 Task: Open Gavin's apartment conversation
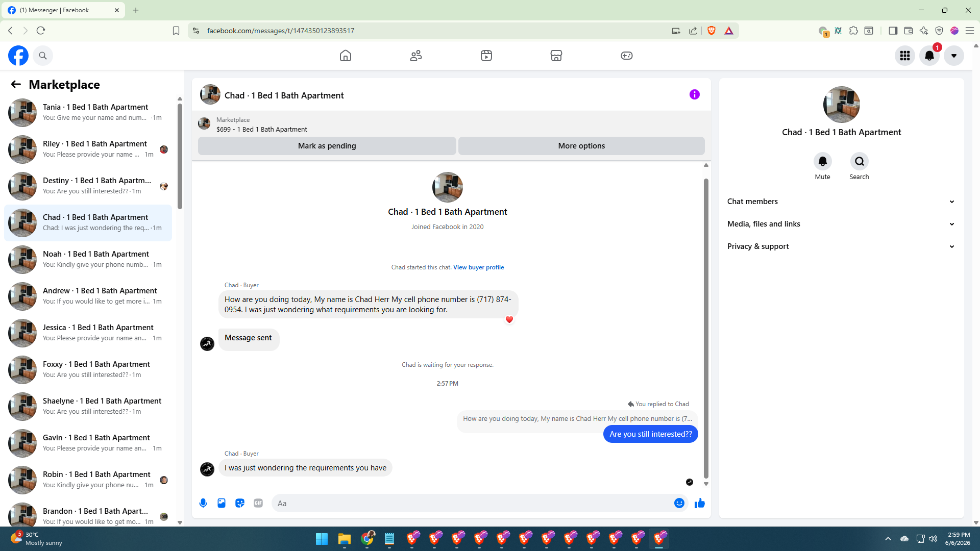[x=88, y=443]
